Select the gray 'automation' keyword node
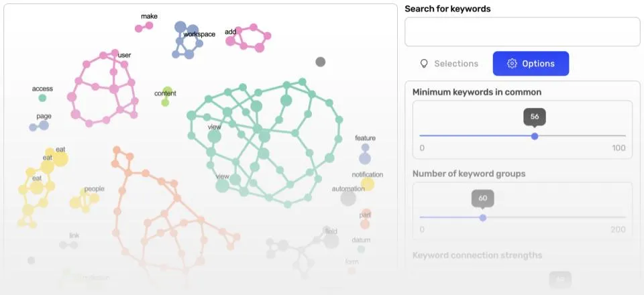644x295 pixels. pos(348,198)
